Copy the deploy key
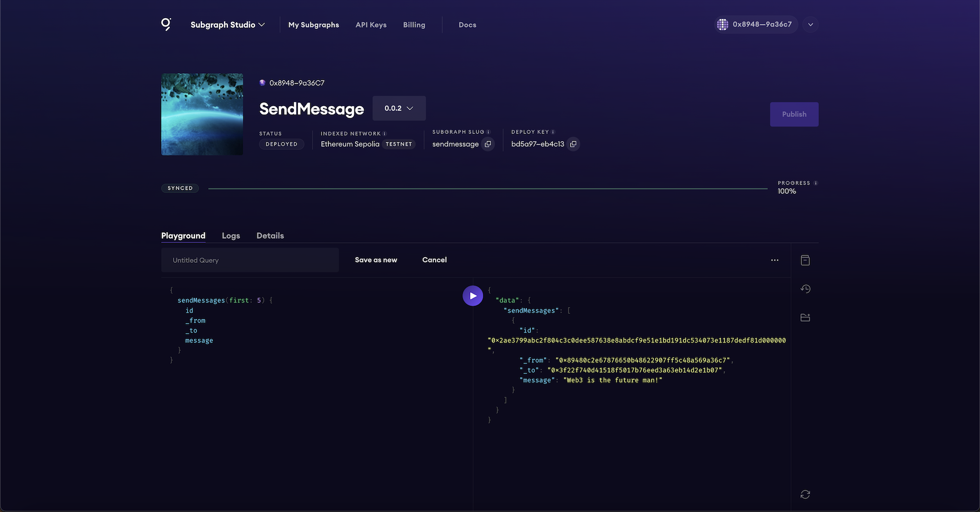 point(573,144)
